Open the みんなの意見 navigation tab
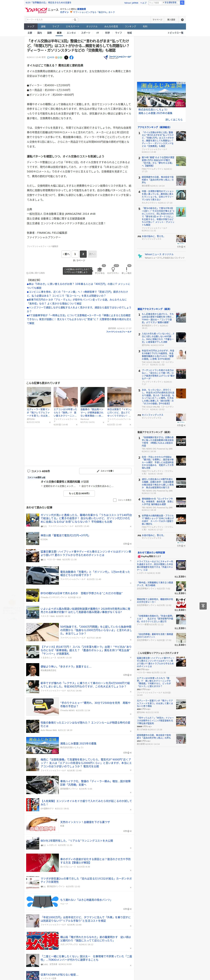This screenshot has width=210, height=980. coord(111,27)
